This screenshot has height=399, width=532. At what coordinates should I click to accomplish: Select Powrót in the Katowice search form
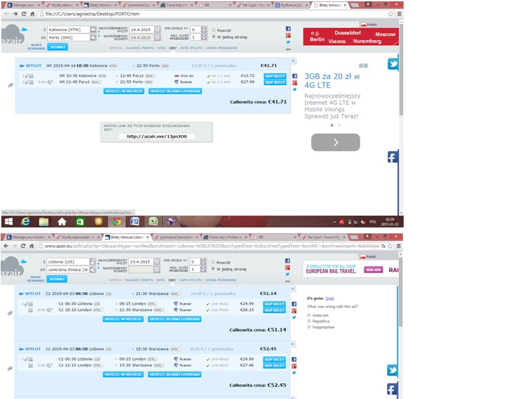pyautogui.click(x=213, y=30)
